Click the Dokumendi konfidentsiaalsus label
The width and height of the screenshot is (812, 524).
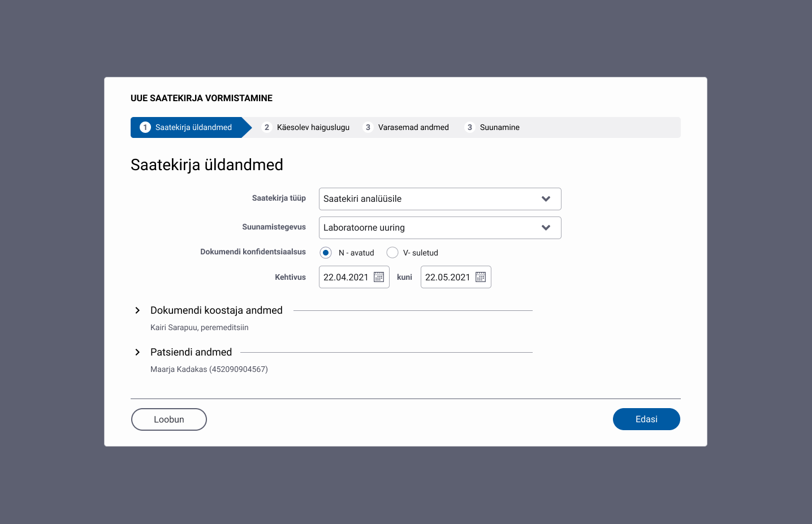pyautogui.click(x=253, y=252)
